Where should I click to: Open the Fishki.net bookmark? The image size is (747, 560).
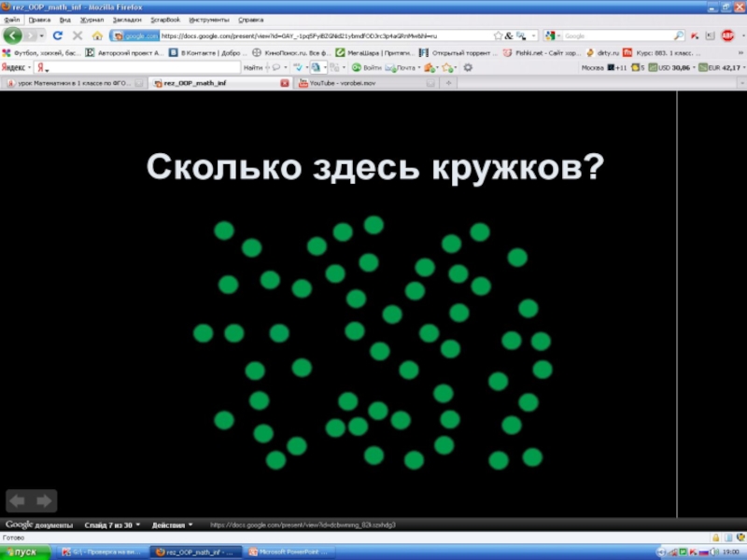click(543, 53)
